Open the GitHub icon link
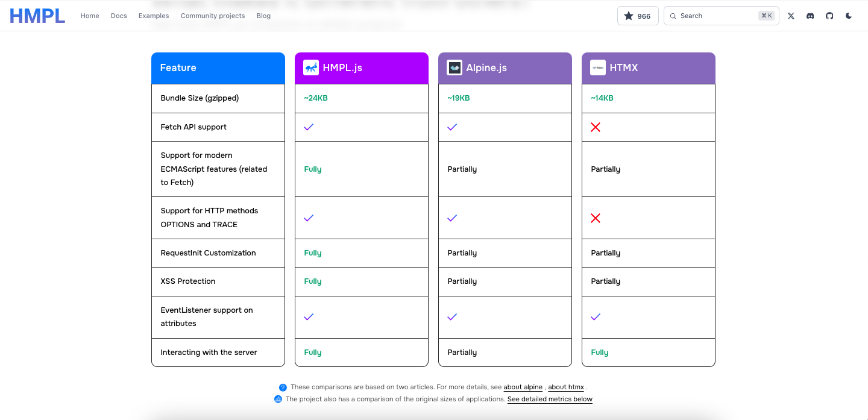The image size is (868, 420). (x=829, y=16)
